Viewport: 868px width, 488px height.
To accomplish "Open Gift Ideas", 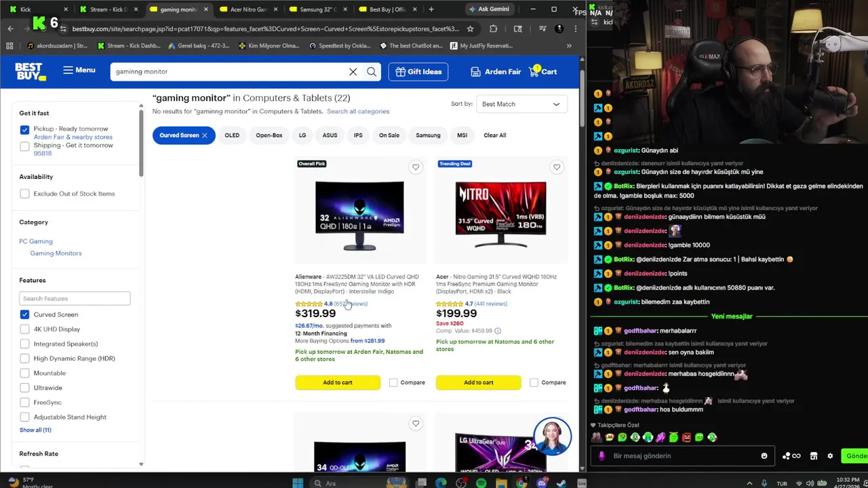I will click(418, 72).
